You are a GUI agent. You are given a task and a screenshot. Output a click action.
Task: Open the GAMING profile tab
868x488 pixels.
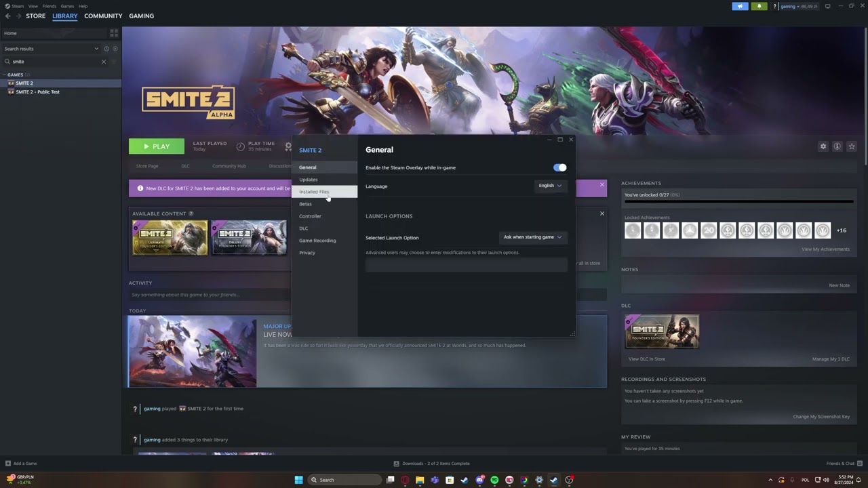click(141, 16)
